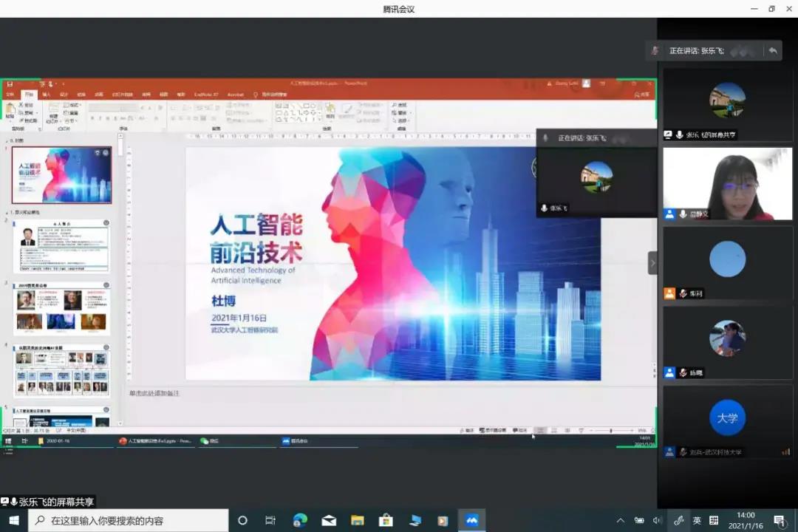Select the second slide thumbnail with the portrait
798x532 pixels.
(62, 246)
